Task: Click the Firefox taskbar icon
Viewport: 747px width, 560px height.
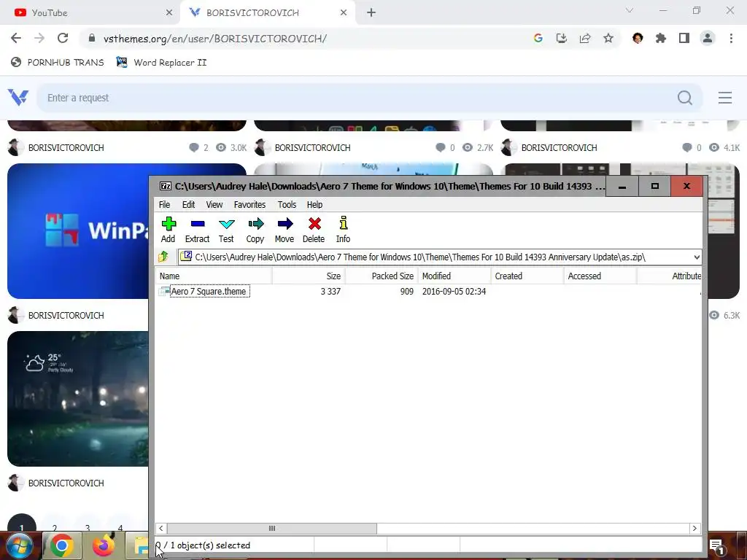Action: pyautogui.click(x=103, y=545)
